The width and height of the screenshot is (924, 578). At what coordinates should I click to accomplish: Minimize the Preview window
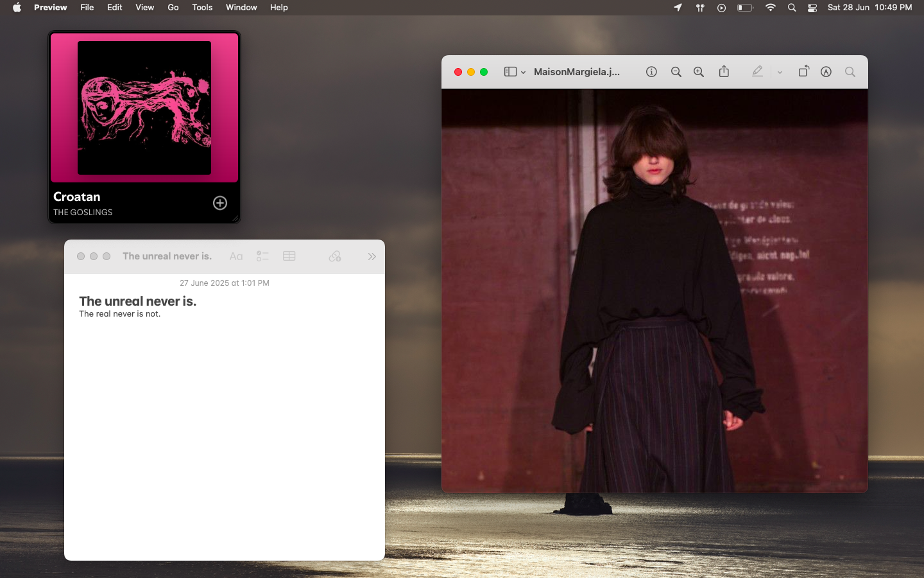(x=471, y=72)
